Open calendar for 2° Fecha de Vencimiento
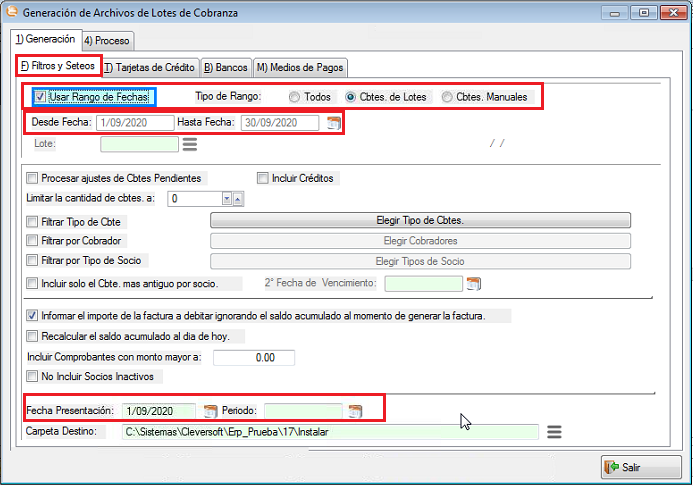Viewport: 693px width, 486px height. point(474,284)
